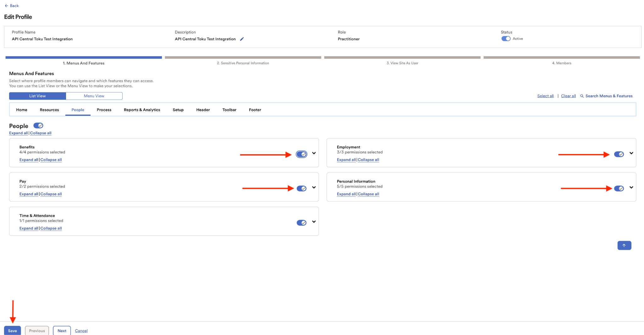The image size is (644, 335).
Task: Open the Reports & Analytics tab
Action: pyautogui.click(x=142, y=110)
